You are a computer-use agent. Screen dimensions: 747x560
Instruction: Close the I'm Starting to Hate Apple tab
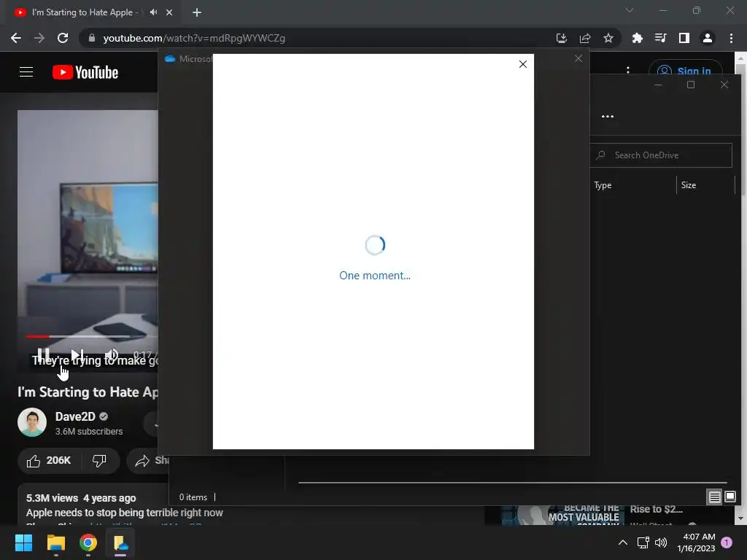pyautogui.click(x=169, y=12)
